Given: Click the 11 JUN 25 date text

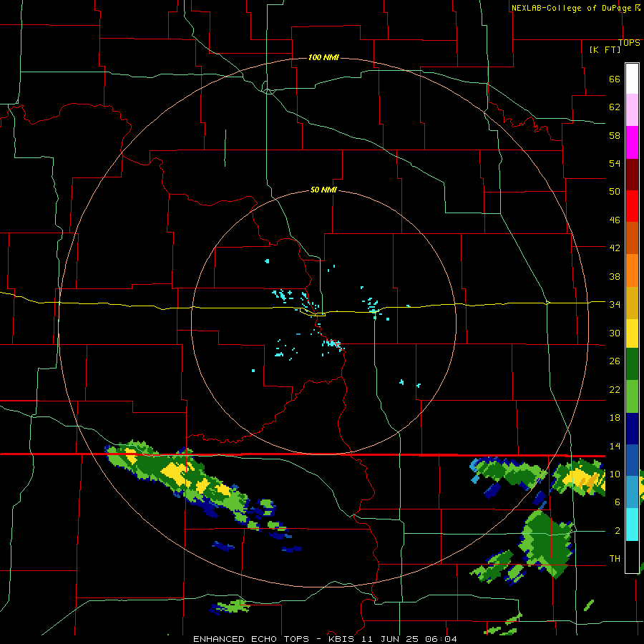Looking at the screenshot, I should pos(389,639).
